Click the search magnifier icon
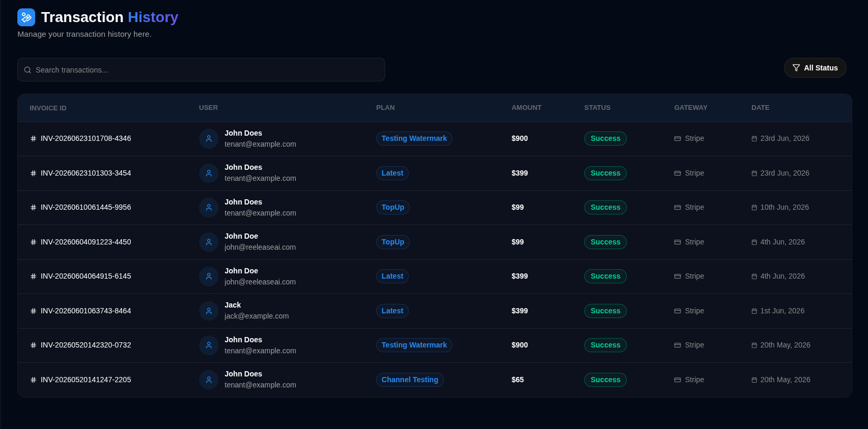The image size is (868, 429). pos(28,70)
